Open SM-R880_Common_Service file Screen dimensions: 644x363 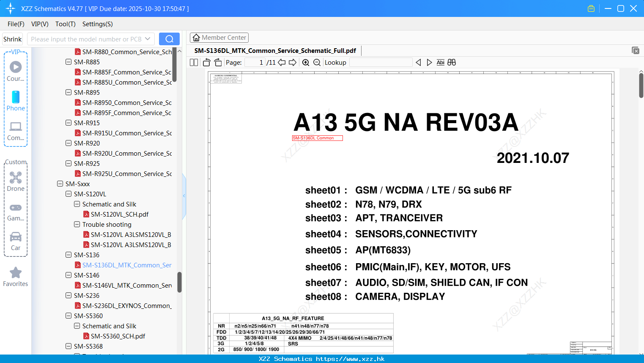click(x=123, y=52)
